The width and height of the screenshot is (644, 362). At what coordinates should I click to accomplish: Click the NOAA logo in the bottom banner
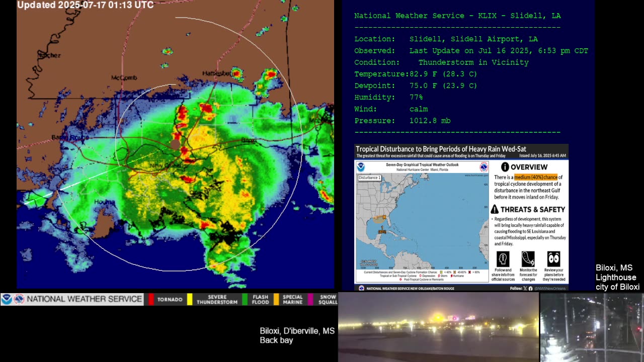click(x=7, y=299)
